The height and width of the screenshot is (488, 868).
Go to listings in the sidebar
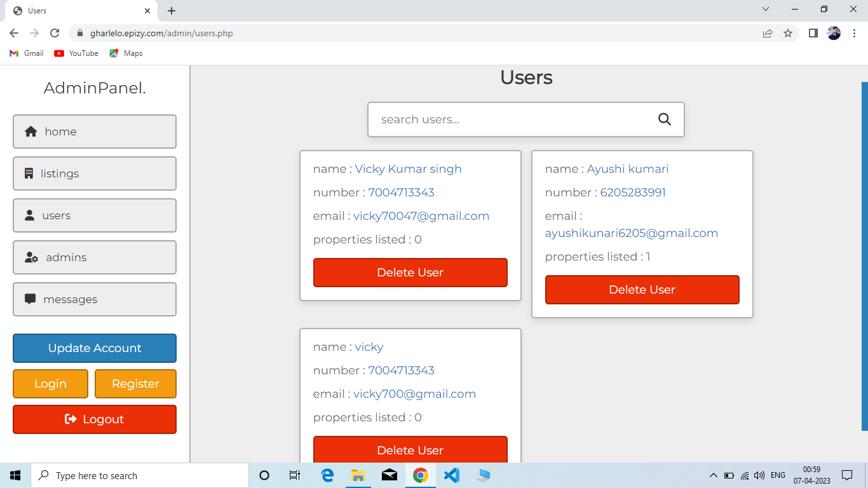(x=95, y=173)
